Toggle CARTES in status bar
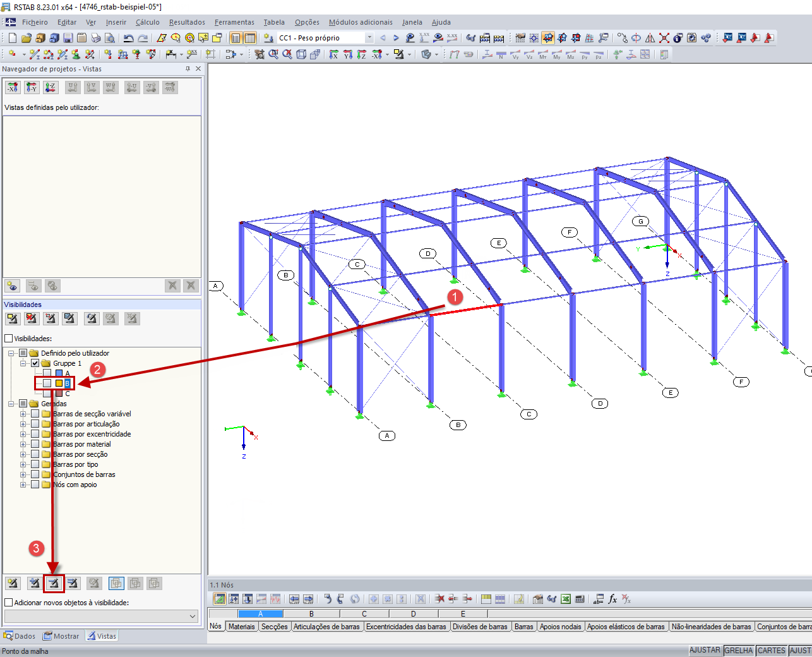This screenshot has height=657, width=812. click(772, 650)
